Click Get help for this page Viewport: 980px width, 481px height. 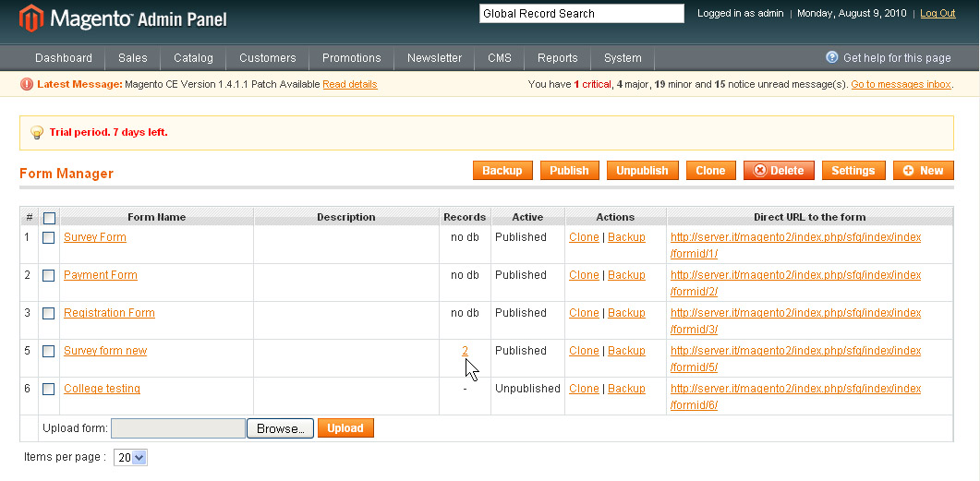(x=897, y=58)
